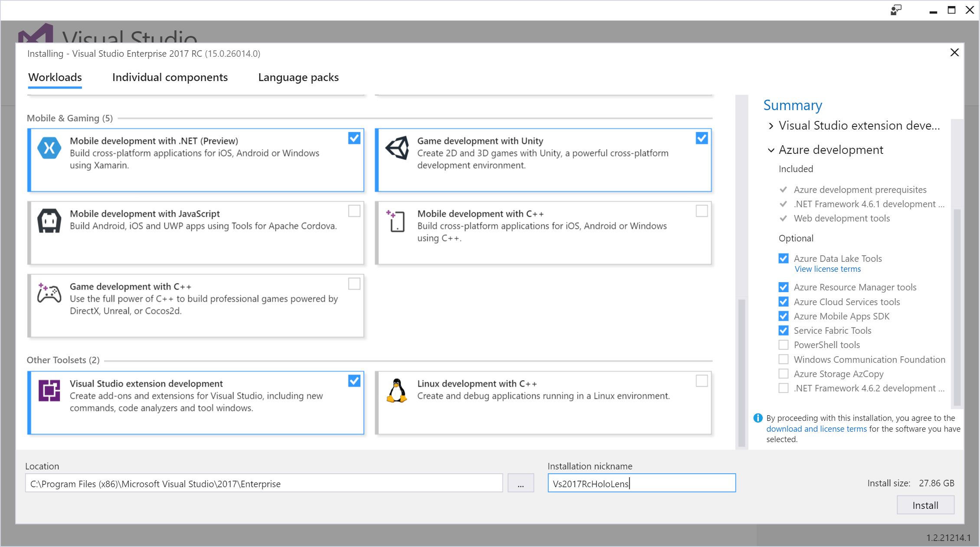
Task: Click the Linux penguin icon
Action: [397, 391]
